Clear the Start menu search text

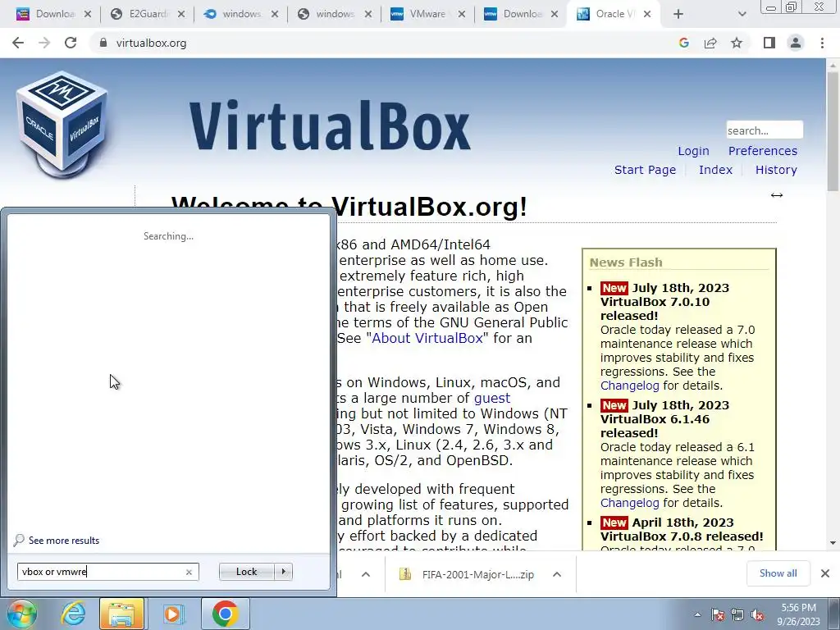[x=189, y=572]
